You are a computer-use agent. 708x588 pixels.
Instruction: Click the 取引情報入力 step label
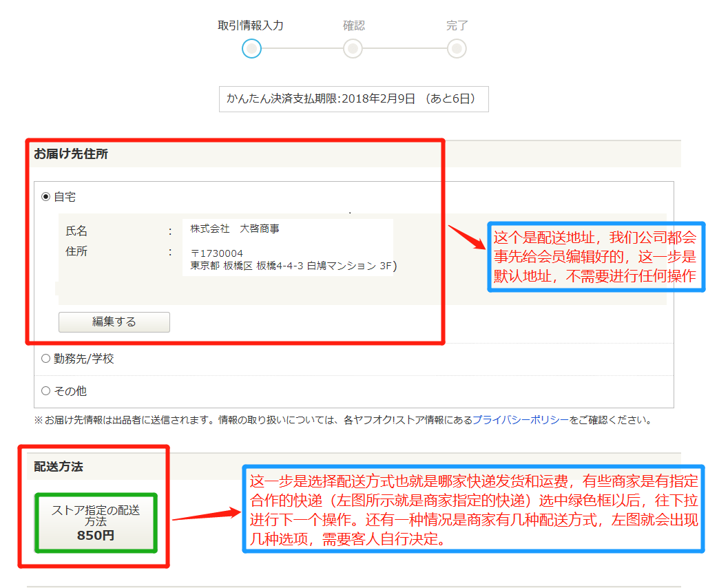251,25
